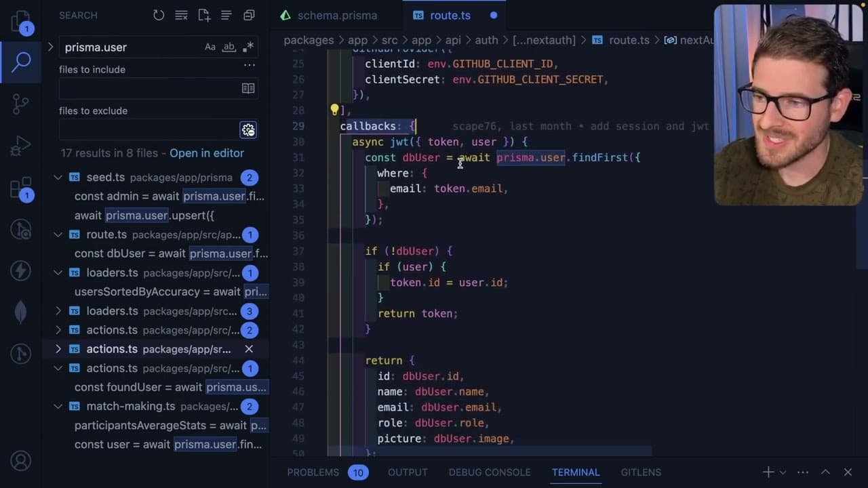The width and height of the screenshot is (868, 488).
Task: Open the Thunder Client lightning icon
Action: pos(20,270)
